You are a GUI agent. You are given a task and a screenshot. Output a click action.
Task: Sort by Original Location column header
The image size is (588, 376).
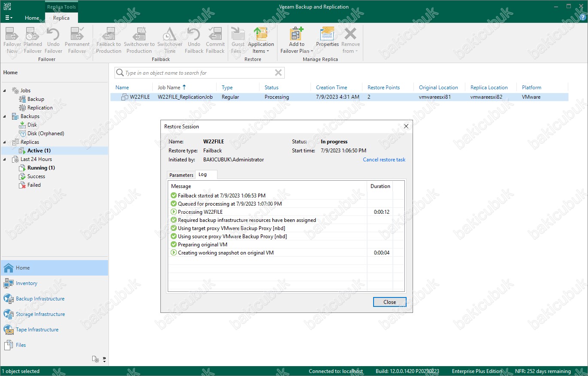(x=438, y=88)
